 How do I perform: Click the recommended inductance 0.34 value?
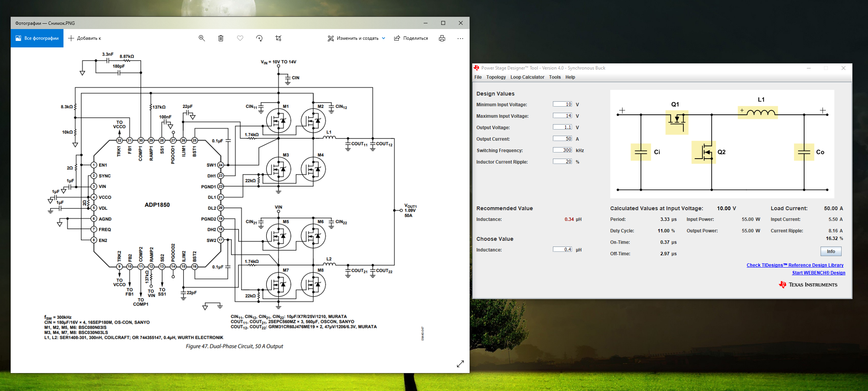pos(569,219)
